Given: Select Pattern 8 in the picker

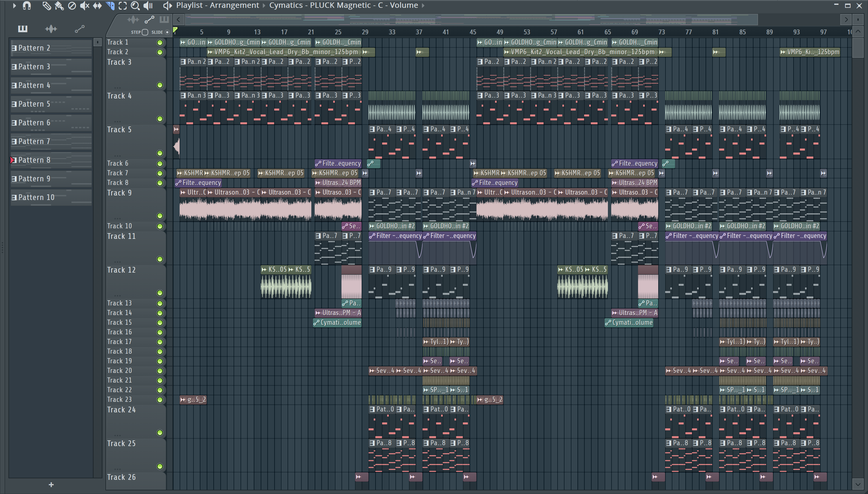Looking at the screenshot, I should [x=51, y=160].
